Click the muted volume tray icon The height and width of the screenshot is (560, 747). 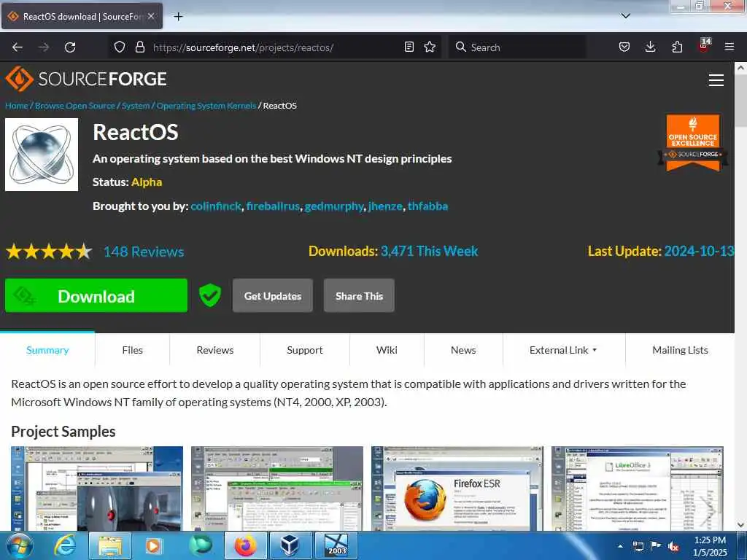point(673,547)
